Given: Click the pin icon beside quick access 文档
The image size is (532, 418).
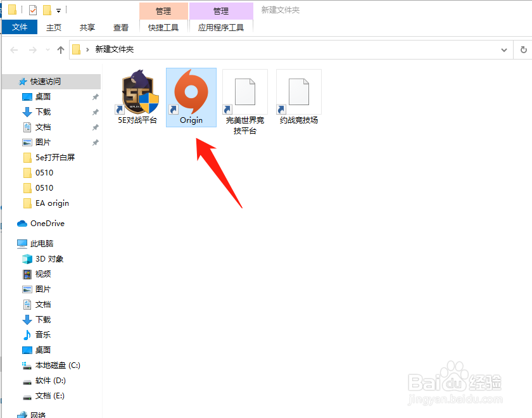Looking at the screenshot, I should click(96, 127).
